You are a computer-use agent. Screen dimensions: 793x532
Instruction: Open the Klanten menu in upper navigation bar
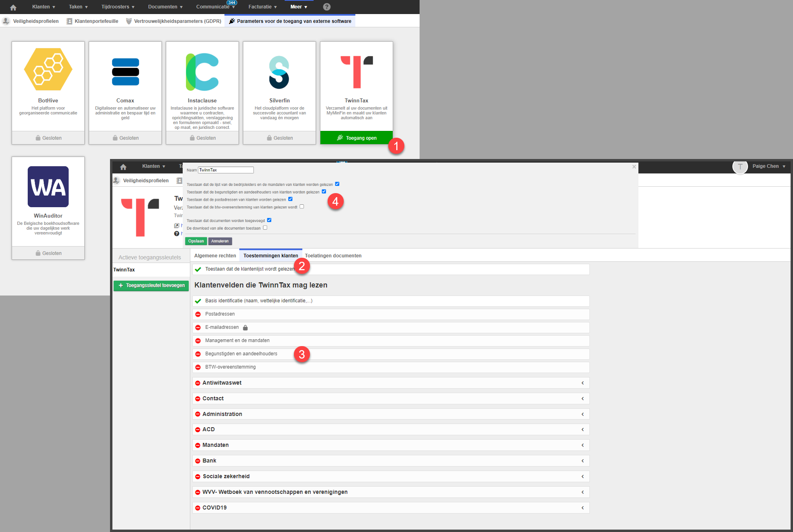44,7
